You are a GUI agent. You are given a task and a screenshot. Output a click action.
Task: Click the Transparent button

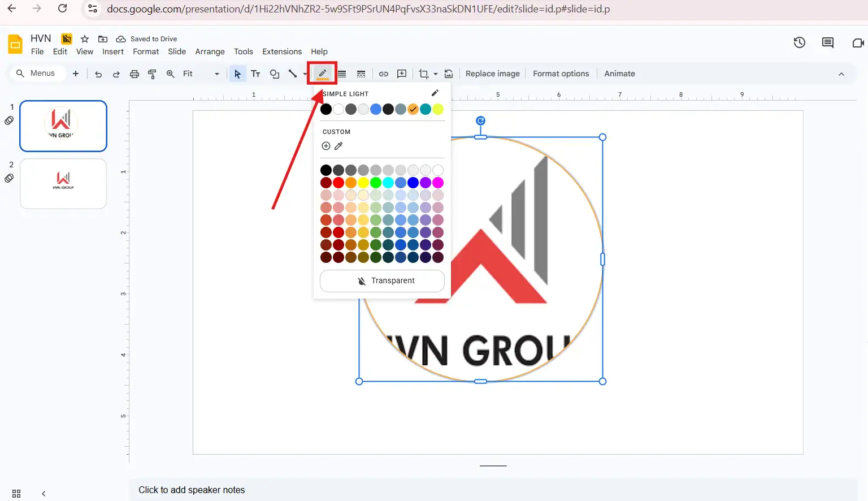[382, 281]
